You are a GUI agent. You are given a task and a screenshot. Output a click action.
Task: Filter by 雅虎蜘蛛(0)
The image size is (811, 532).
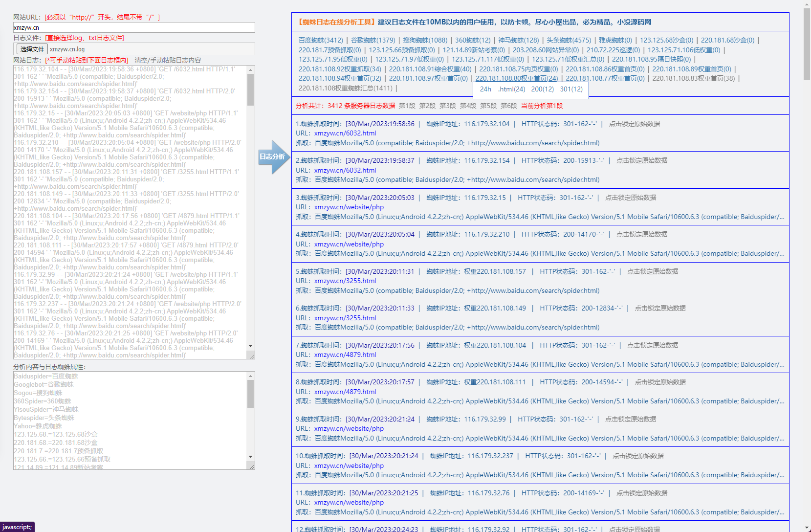pos(615,40)
